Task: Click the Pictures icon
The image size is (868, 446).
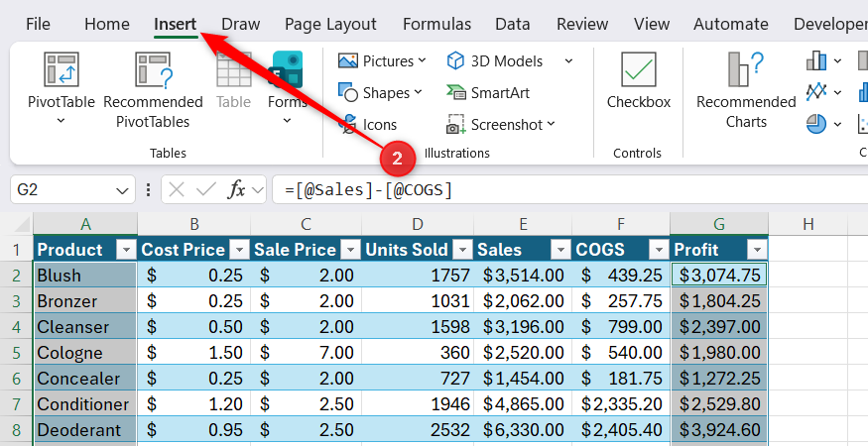Action: [x=347, y=60]
